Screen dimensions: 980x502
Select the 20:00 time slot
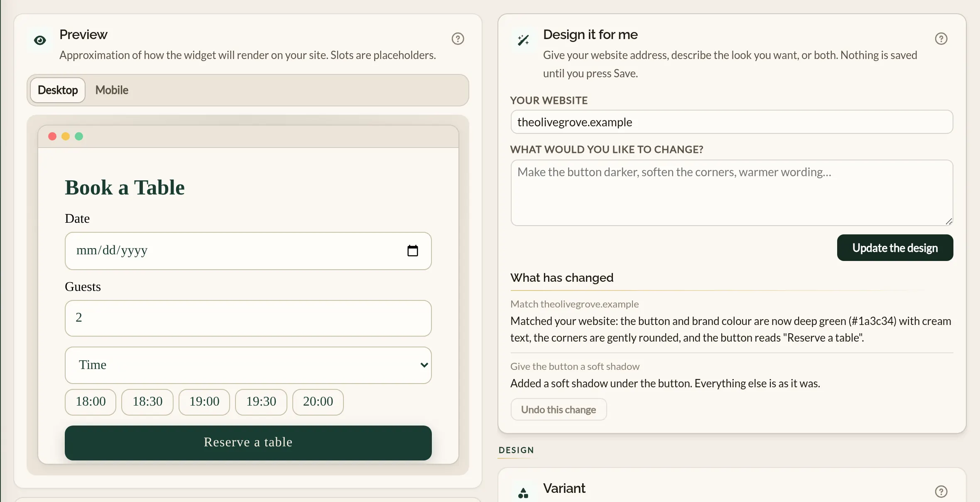(318, 402)
